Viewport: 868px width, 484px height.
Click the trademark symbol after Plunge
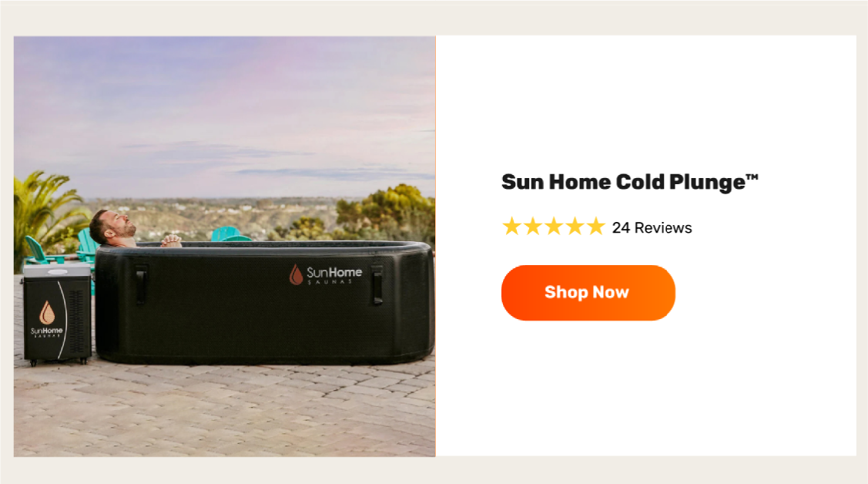point(752,177)
